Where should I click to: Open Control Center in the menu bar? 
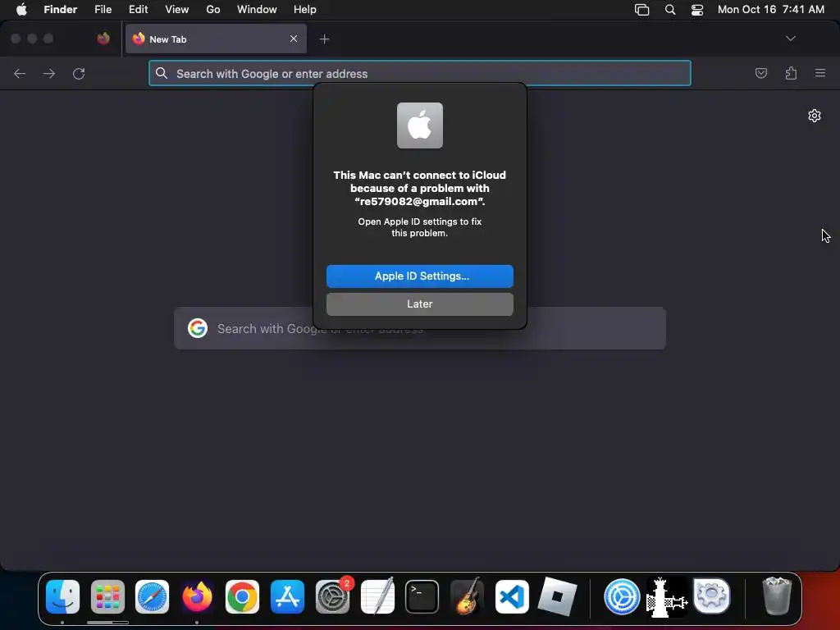(697, 9)
